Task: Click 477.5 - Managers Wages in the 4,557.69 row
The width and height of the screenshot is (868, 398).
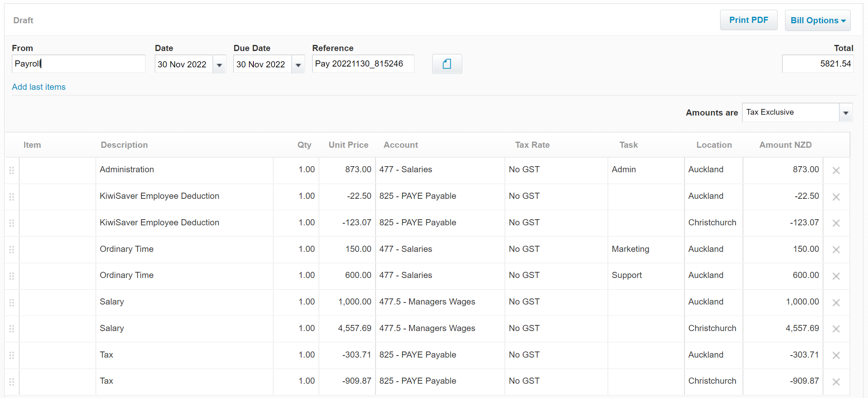Action: pyautogui.click(x=440, y=328)
